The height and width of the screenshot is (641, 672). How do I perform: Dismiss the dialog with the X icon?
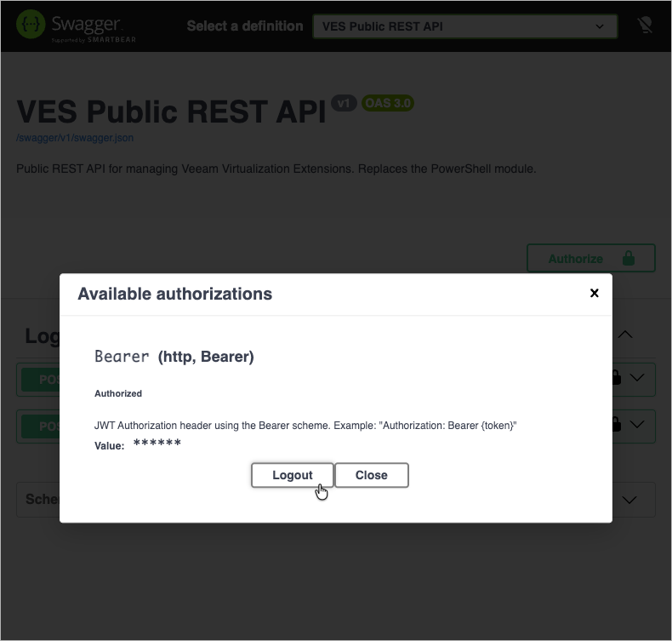pos(594,293)
